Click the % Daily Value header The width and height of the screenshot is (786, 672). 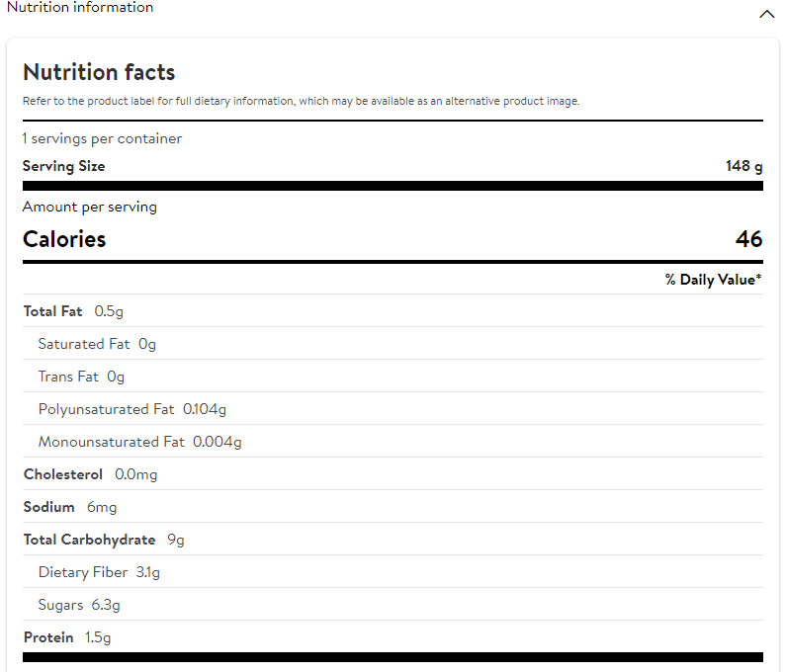(x=713, y=280)
